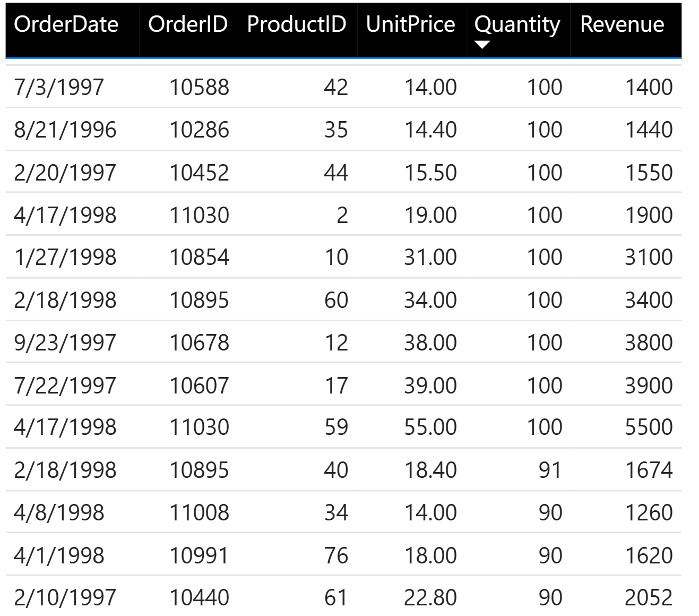Viewport: 699px width, 616px height.
Task: Click the UnitPrice 19.00 value
Action: pos(430,215)
